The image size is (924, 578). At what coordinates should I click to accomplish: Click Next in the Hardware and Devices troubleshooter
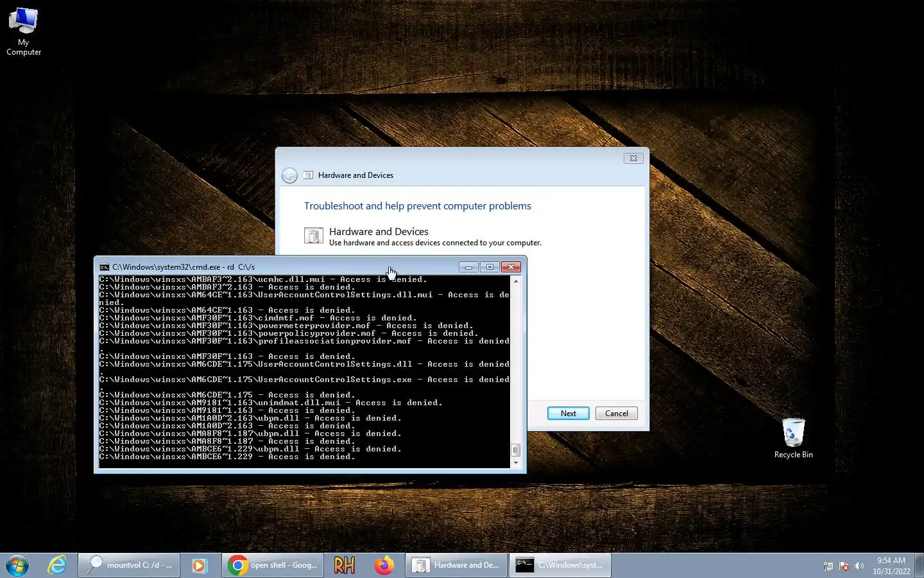pyautogui.click(x=569, y=414)
